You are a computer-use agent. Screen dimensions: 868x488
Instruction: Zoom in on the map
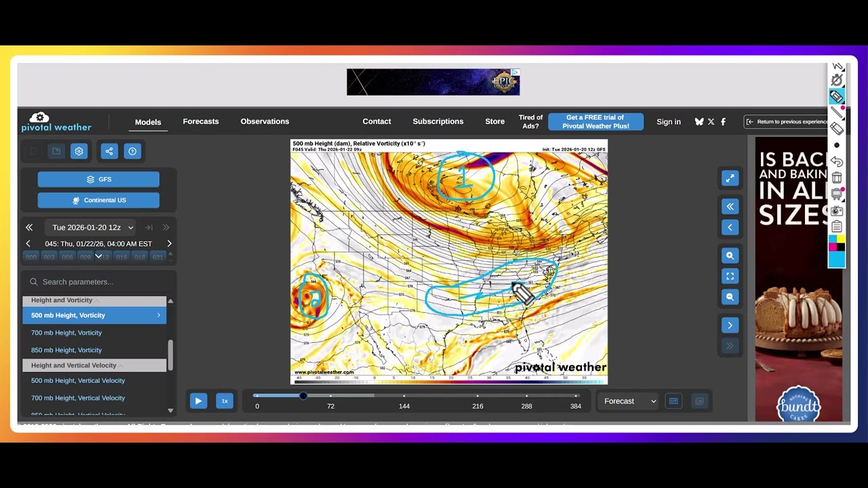tap(730, 256)
